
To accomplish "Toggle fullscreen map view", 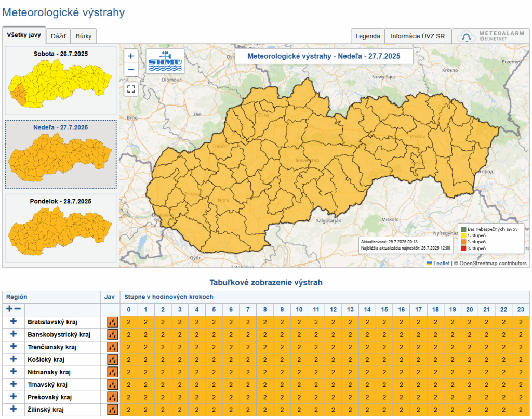I will 130,89.
